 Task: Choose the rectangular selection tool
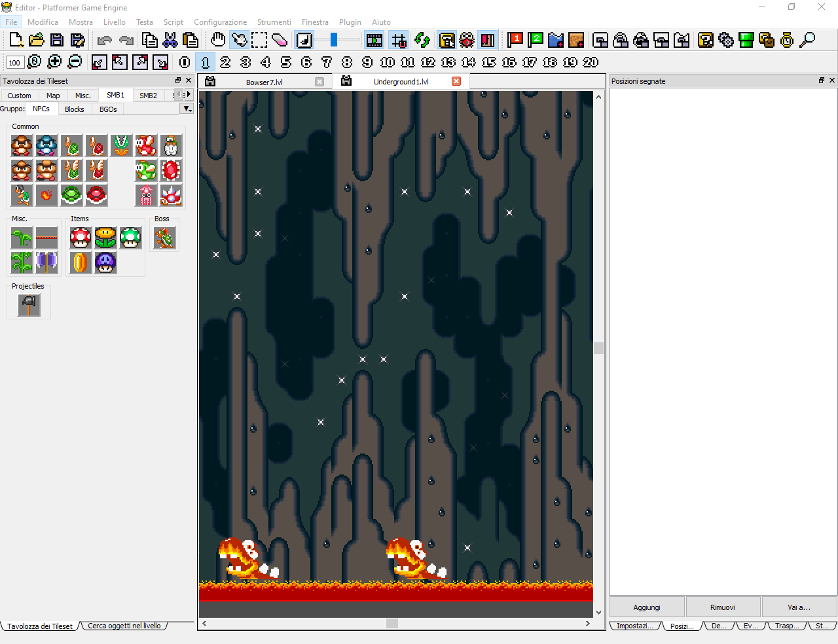[259, 40]
